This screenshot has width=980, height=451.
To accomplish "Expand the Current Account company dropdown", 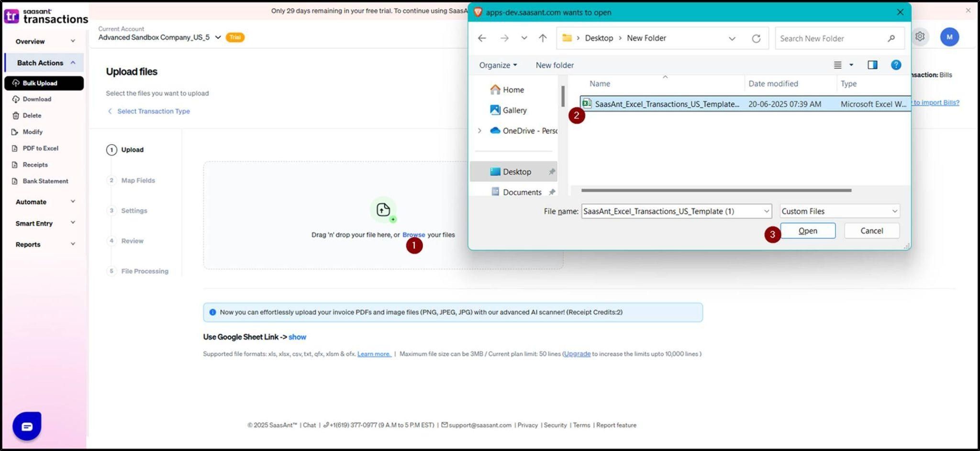I will (218, 37).
